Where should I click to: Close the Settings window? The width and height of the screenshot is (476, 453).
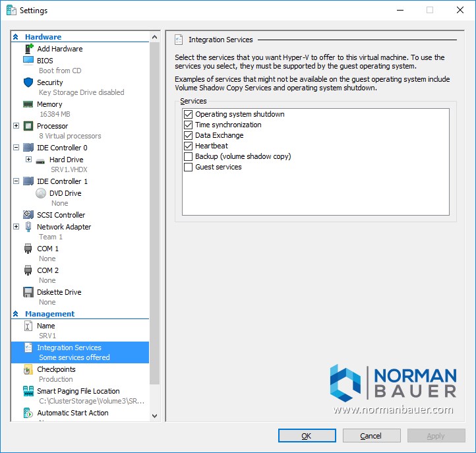[460, 10]
